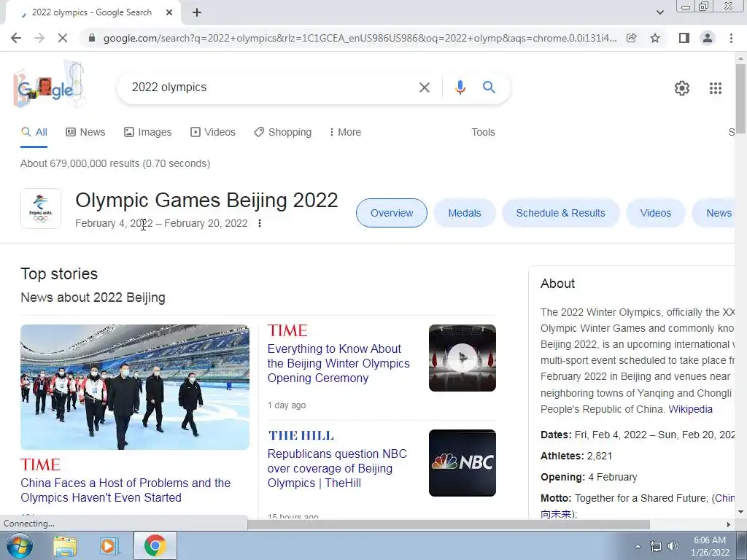Open Chrome three-dot menu
747x560 pixels.
coord(731,38)
